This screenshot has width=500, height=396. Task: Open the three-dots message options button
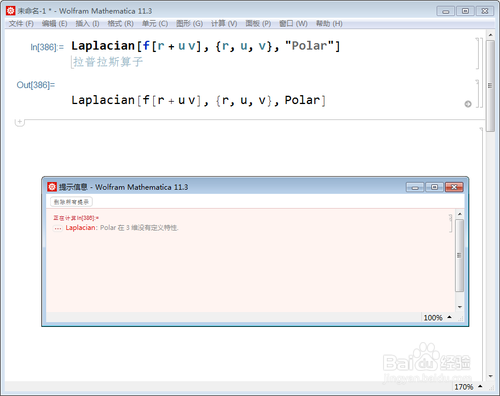click(58, 228)
